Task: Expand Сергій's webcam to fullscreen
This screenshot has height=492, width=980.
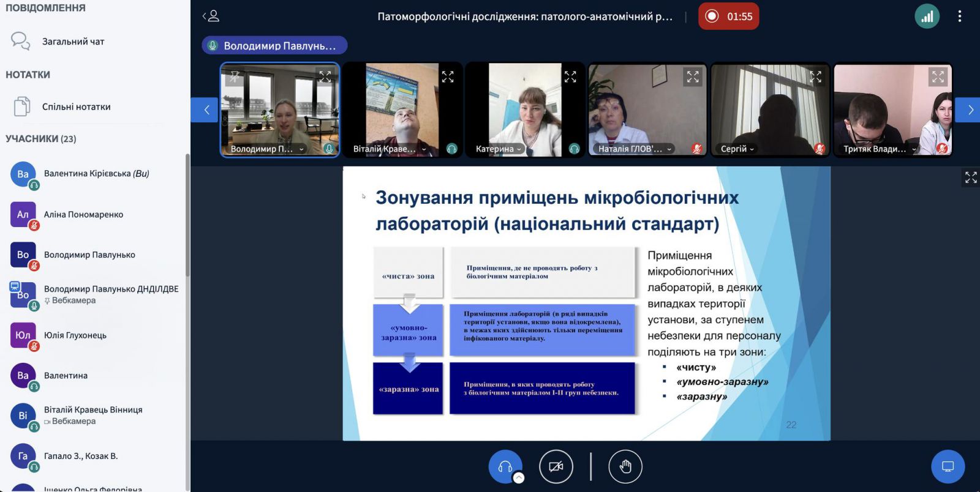Action: 815,77
